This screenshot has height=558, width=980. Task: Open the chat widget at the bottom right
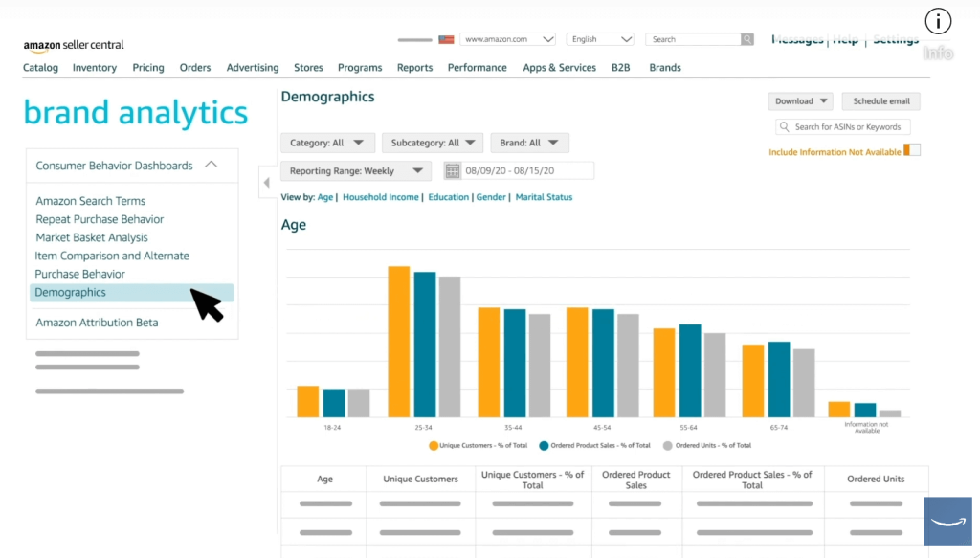[947, 521]
